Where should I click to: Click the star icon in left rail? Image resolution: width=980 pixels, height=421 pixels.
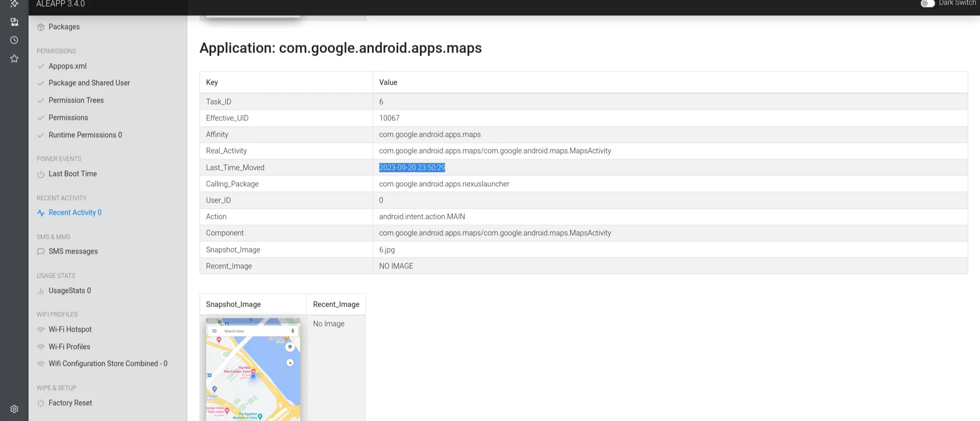click(x=14, y=58)
